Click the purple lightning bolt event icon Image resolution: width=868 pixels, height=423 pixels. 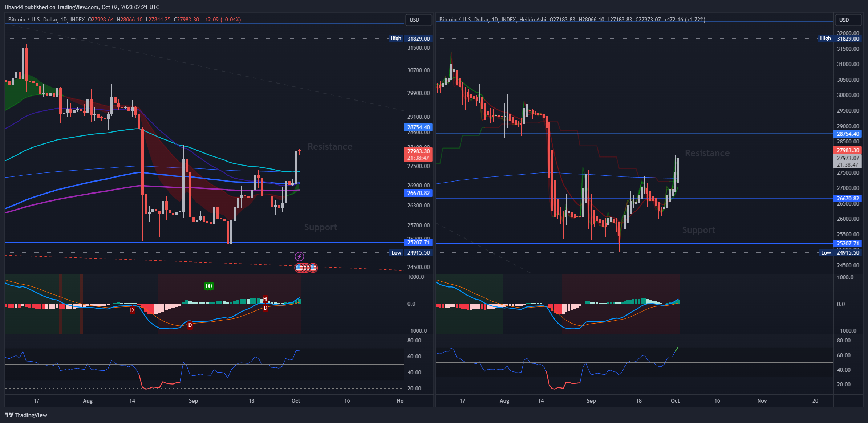click(x=299, y=257)
